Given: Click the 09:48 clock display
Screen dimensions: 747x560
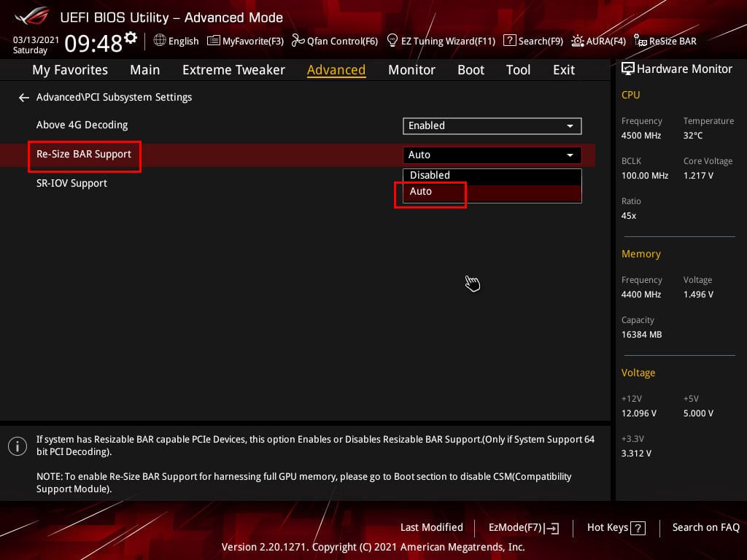Looking at the screenshot, I should pos(93,44).
